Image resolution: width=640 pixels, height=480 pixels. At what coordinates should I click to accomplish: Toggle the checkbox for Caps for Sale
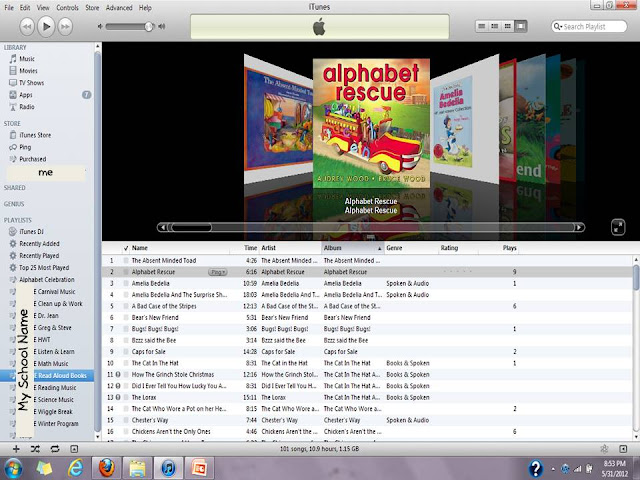tap(126, 351)
